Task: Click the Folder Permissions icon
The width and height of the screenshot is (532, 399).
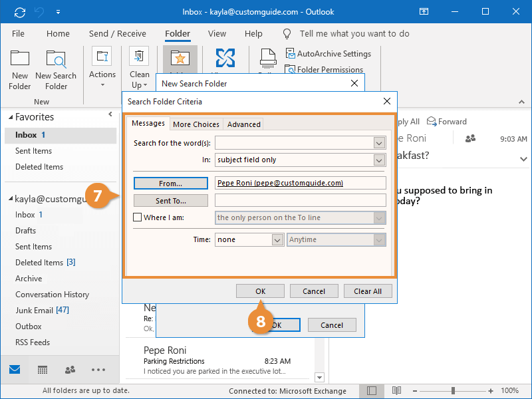Action: pos(324,69)
